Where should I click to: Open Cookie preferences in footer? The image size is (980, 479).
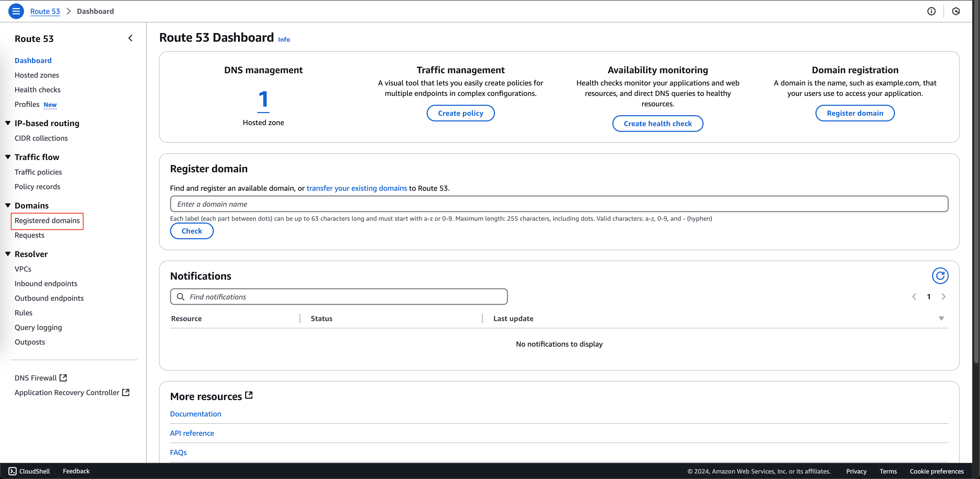pos(936,471)
